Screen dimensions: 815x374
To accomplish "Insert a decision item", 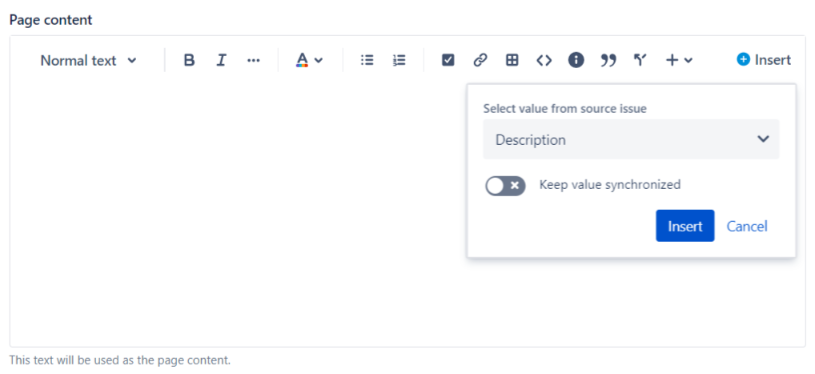I will click(x=640, y=60).
